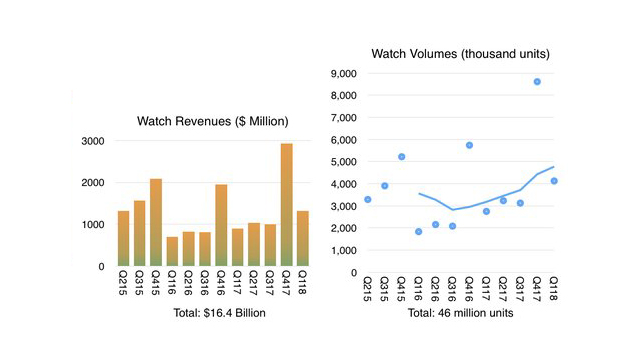The image size is (640, 360).
Task: Click the "1,000" volume axis label
Action: 343,251
